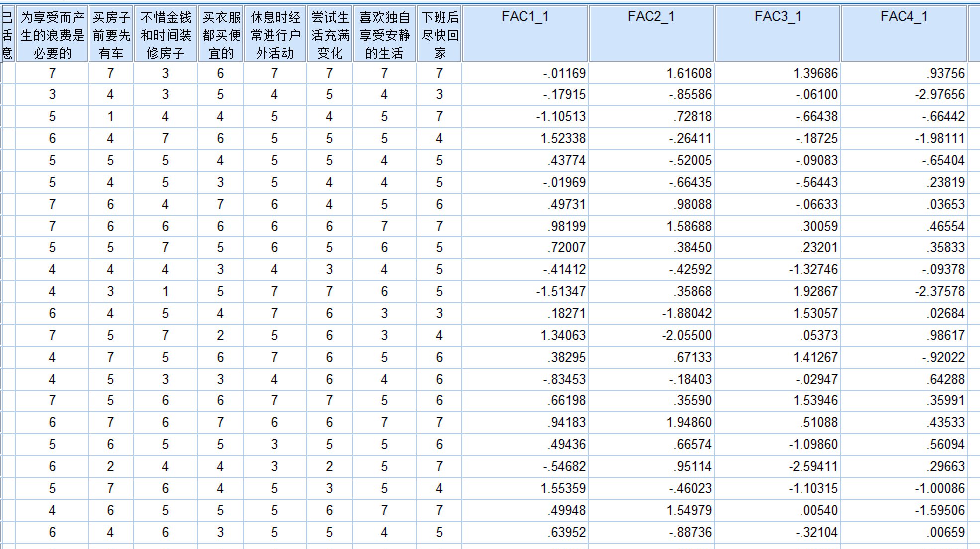The height and width of the screenshot is (549, 980).
Task: Select the value 1.92867
Action: click(778, 292)
